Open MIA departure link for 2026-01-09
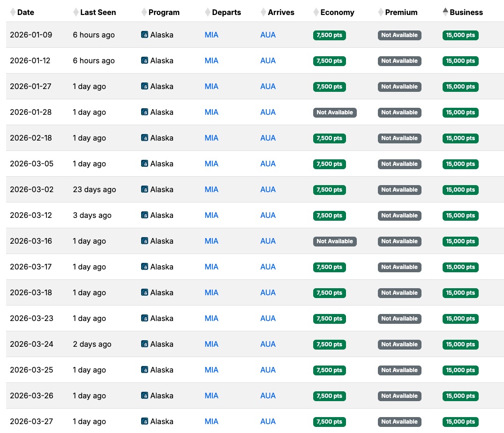Viewport: 504px width, 433px height. click(211, 35)
